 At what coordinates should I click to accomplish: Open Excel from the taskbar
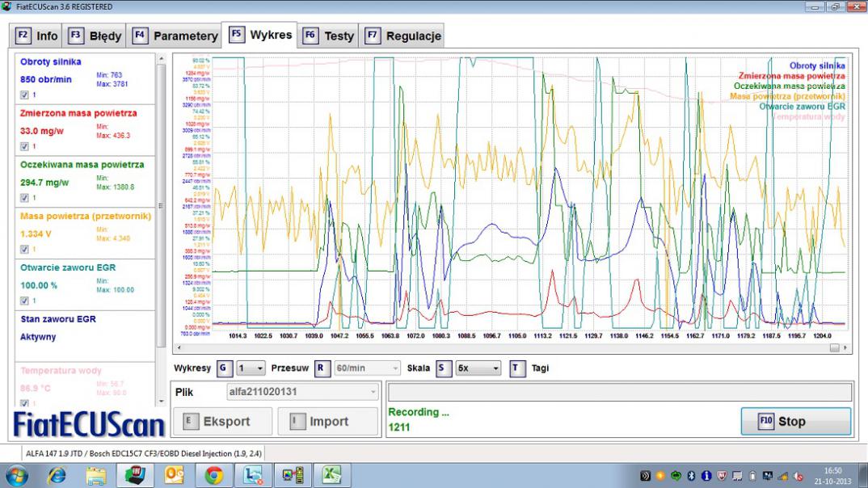331,475
